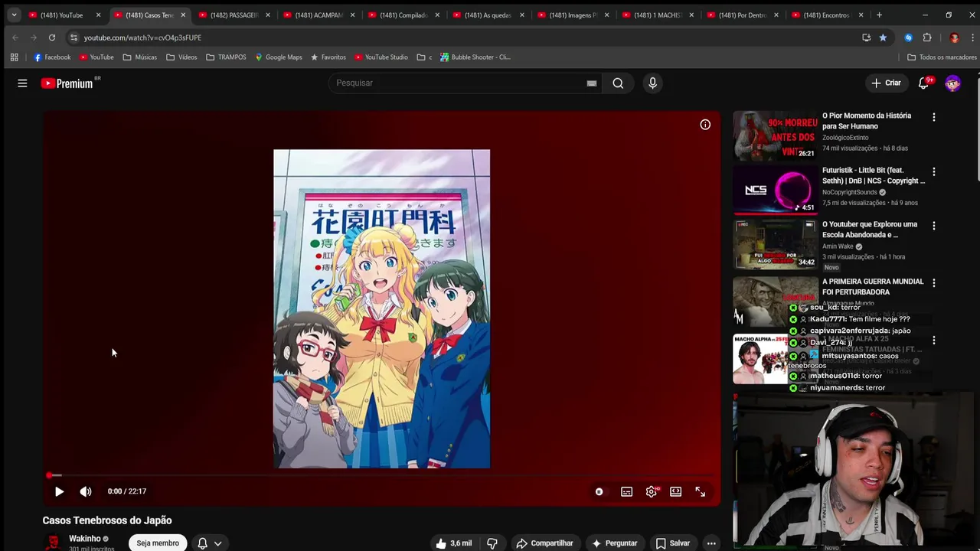980x551 pixels.
Task: Switch to the '(1481) Compilado' tab
Action: click(x=403, y=15)
